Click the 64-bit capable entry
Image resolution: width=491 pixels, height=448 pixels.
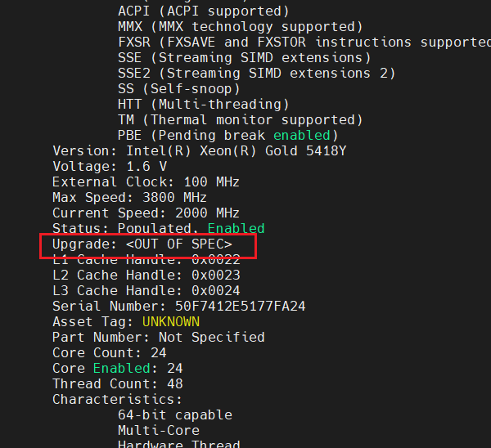[174, 414]
